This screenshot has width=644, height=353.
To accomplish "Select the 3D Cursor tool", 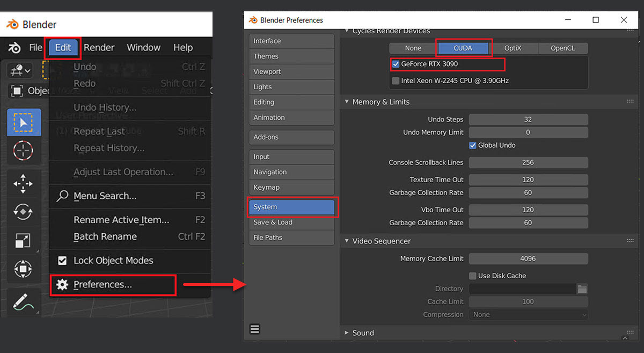I will coord(24,151).
